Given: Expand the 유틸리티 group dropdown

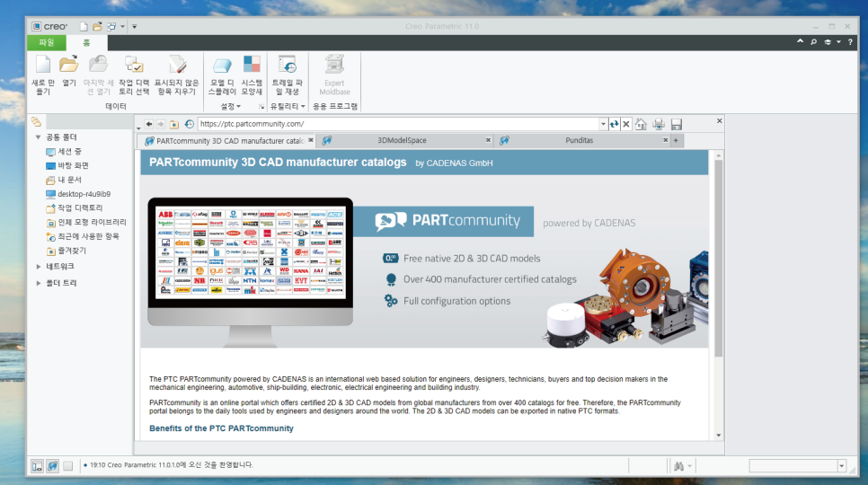Looking at the screenshot, I should click(288, 106).
